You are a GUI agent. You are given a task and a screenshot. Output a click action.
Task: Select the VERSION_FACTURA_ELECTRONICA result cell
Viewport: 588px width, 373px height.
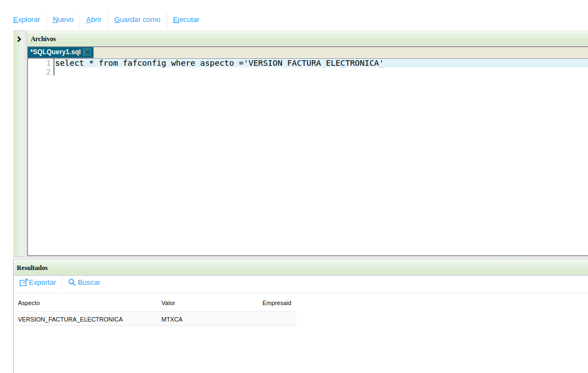[x=71, y=319]
